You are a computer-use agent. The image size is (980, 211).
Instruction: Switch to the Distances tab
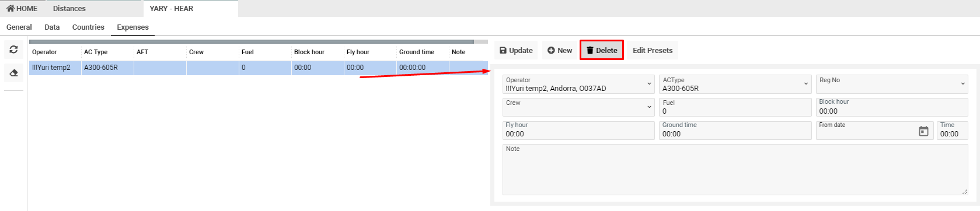click(x=69, y=9)
